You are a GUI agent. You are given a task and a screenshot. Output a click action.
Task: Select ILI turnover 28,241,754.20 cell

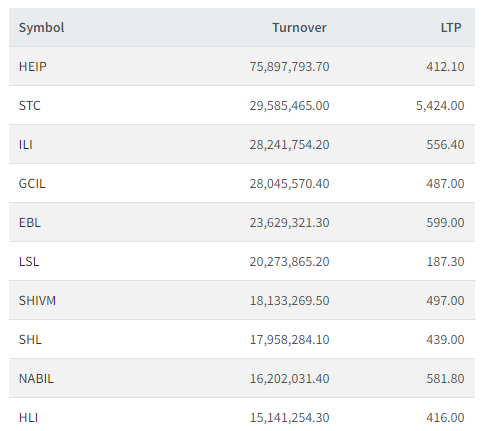[289, 145]
